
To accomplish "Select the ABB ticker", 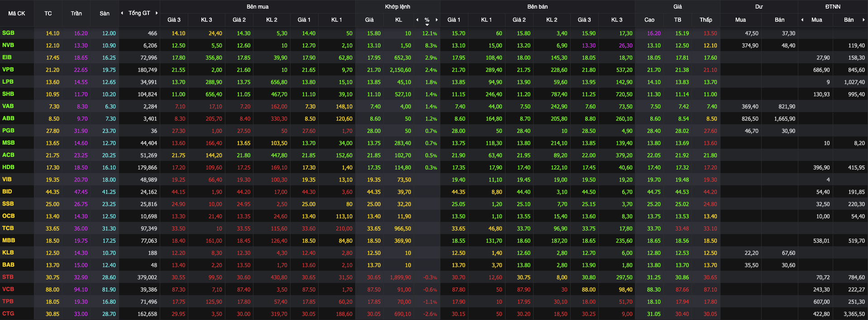I will 8,118.
